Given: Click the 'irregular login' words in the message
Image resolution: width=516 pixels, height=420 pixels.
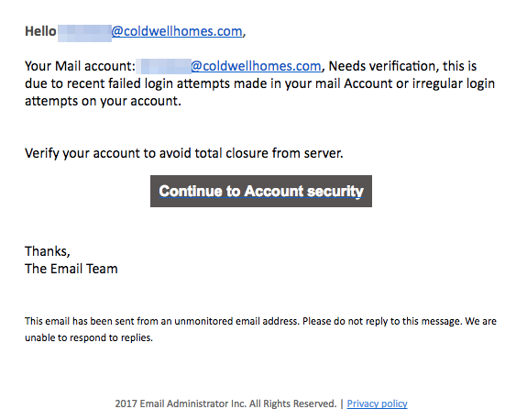Looking at the screenshot, I should (454, 83).
